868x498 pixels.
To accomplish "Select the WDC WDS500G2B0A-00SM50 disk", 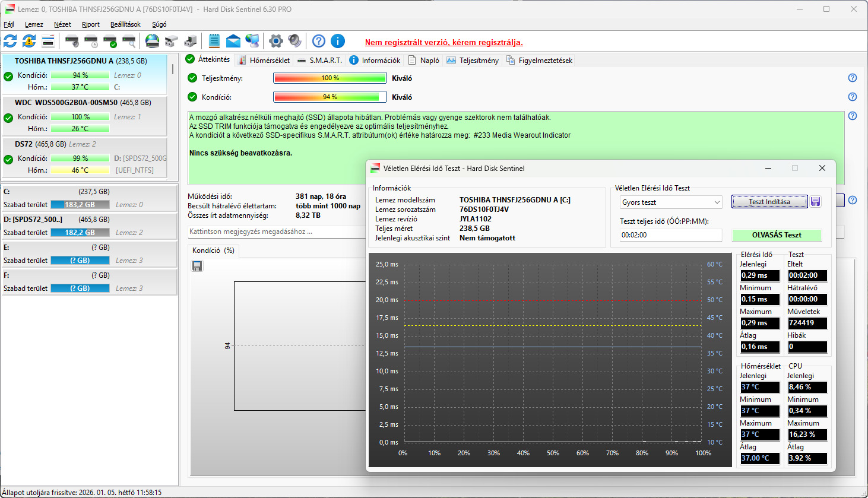I will [x=85, y=116].
